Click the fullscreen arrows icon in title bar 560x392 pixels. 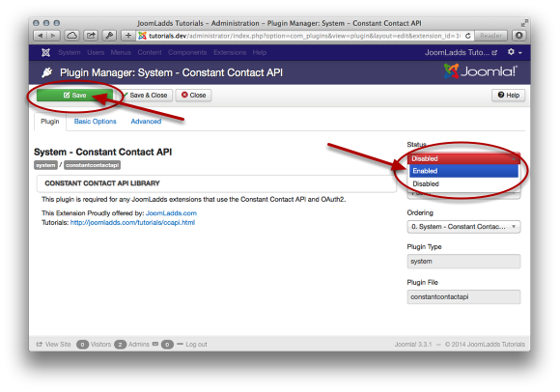tap(524, 23)
